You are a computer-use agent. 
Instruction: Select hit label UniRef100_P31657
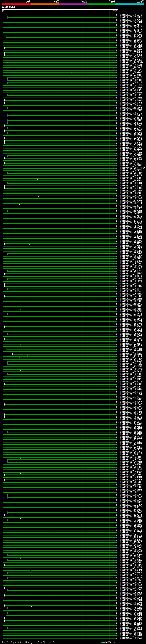pyautogui.click(x=131, y=366)
